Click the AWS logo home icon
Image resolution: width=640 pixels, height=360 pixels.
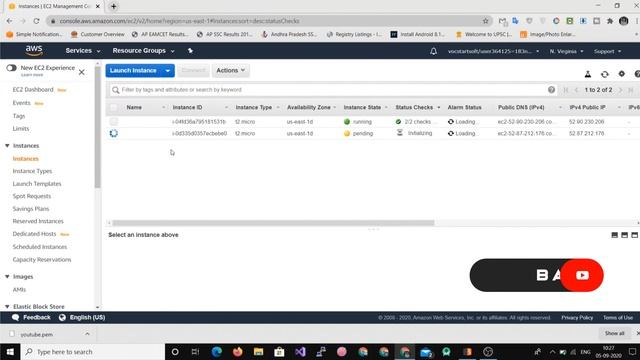34,51
